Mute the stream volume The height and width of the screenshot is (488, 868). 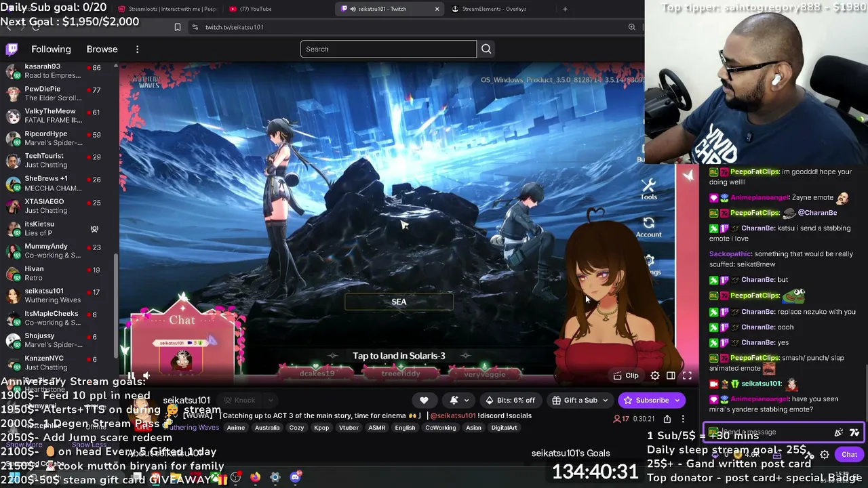[146, 375]
